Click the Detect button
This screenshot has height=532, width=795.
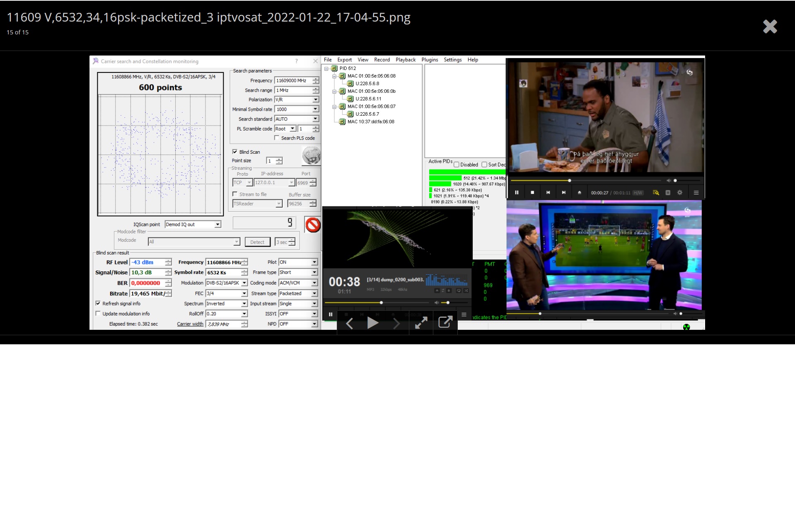click(257, 242)
